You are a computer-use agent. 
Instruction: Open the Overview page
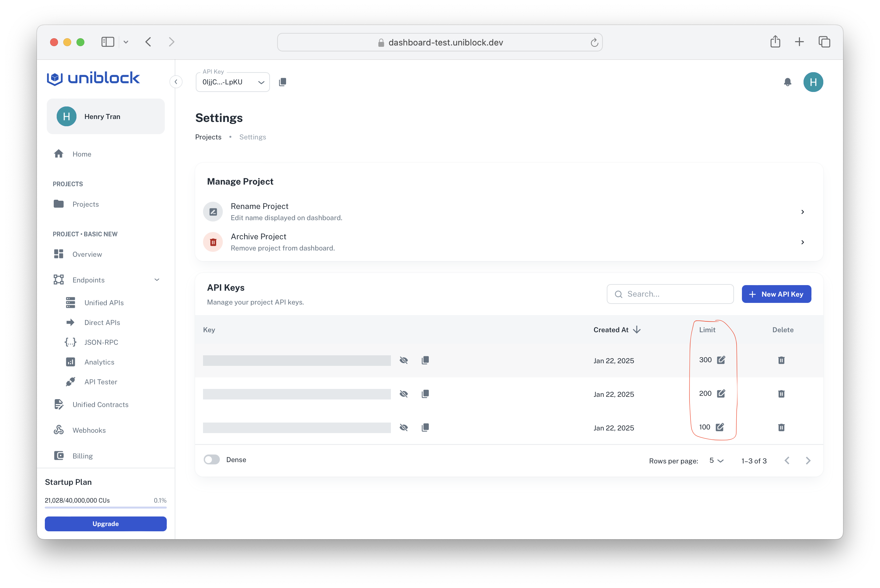coord(106,254)
